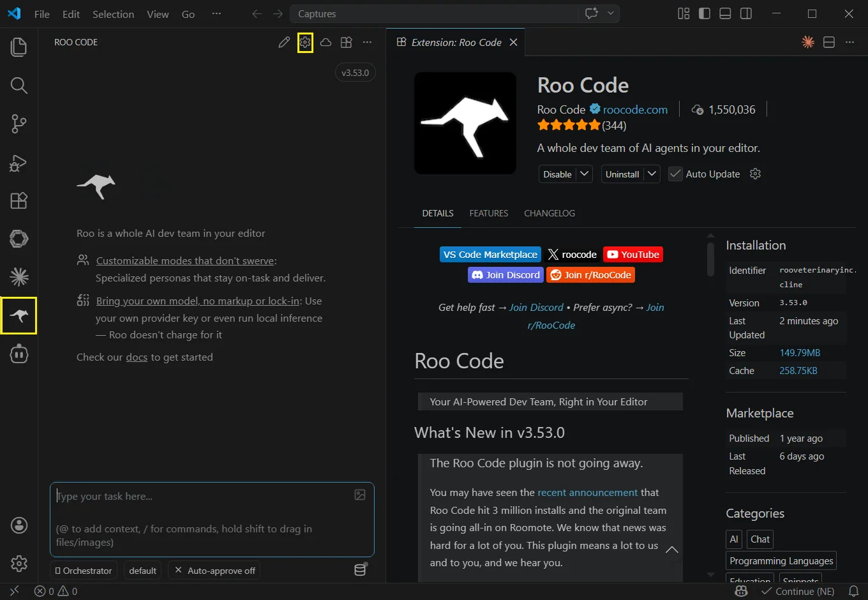Open the default profile selector
This screenshot has height=600, width=868.
point(142,571)
